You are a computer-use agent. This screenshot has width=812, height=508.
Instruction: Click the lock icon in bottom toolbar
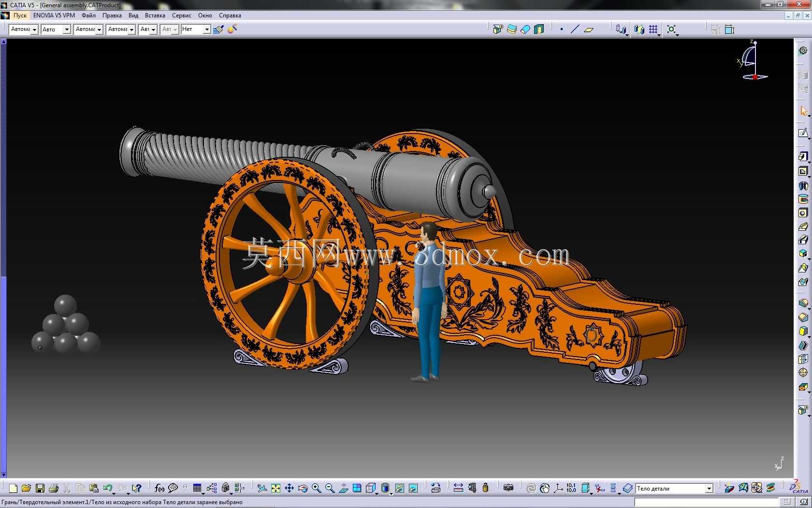coord(226,488)
